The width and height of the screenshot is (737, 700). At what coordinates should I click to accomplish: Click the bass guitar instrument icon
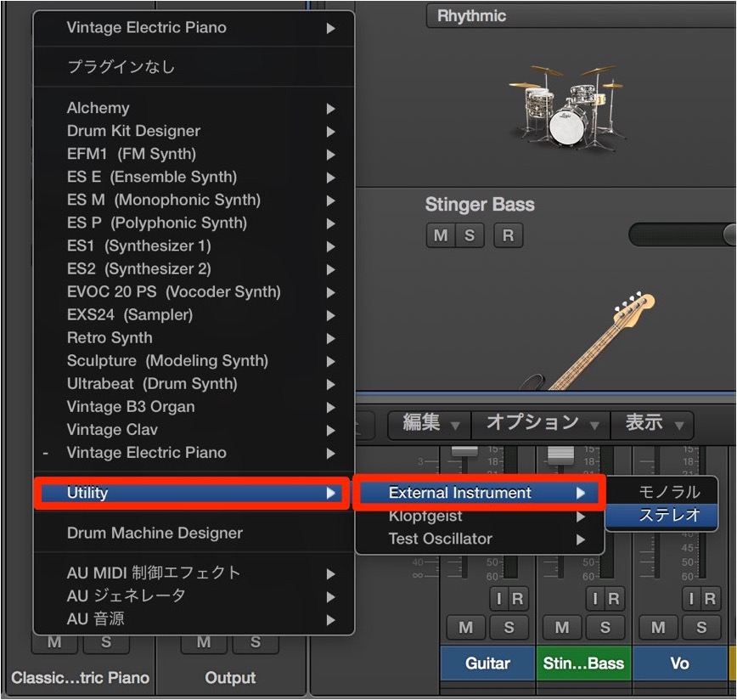[589, 342]
